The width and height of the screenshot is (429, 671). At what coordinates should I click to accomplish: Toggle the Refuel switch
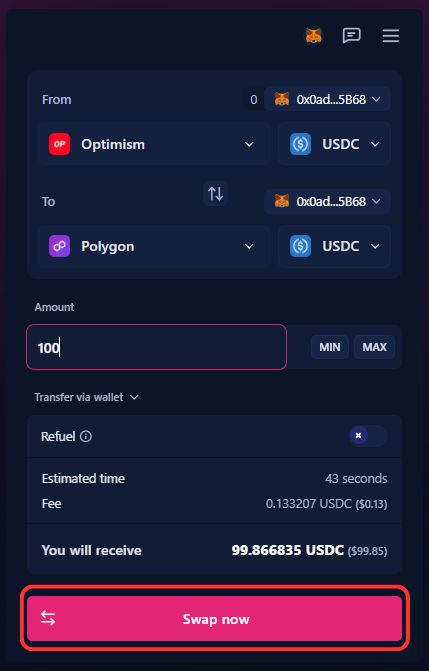coord(368,436)
